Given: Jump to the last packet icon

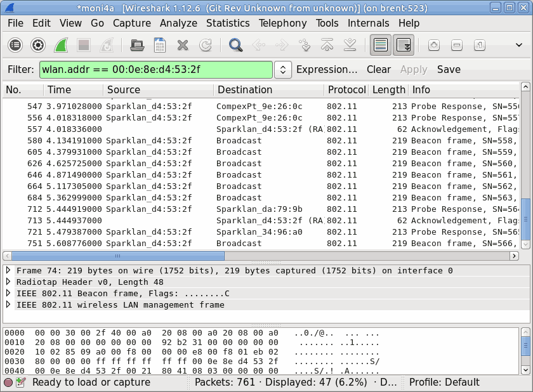Looking at the screenshot, I should tap(350, 45).
